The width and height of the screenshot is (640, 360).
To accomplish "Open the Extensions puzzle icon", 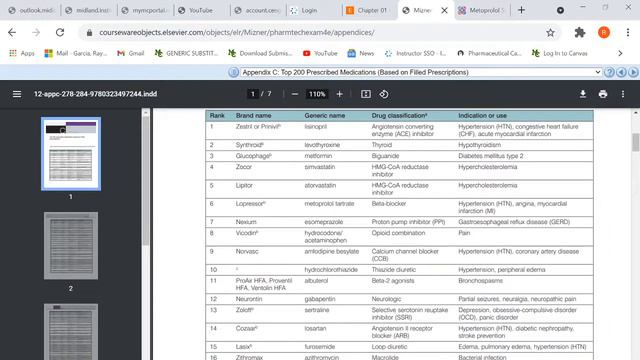I will 580,33.
